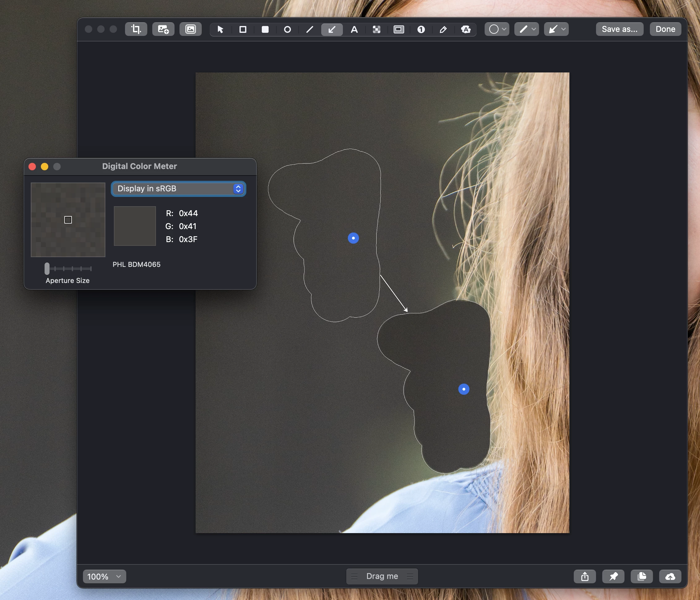Choose the numbered counter tool
Viewport: 700px width, 600px height.
click(x=421, y=30)
